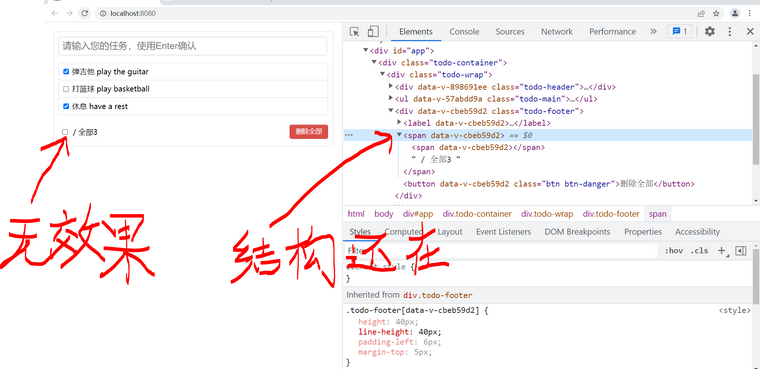Image resolution: width=760 pixels, height=369 pixels.
Task: Open the DOM Breakpoints pane tab
Action: [577, 232]
